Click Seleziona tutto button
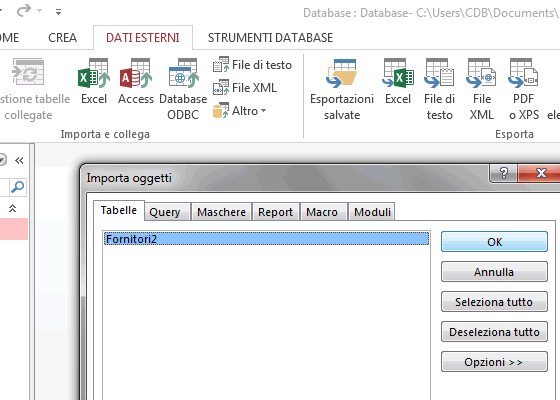Screen dimensions: 560x400 (x=494, y=302)
